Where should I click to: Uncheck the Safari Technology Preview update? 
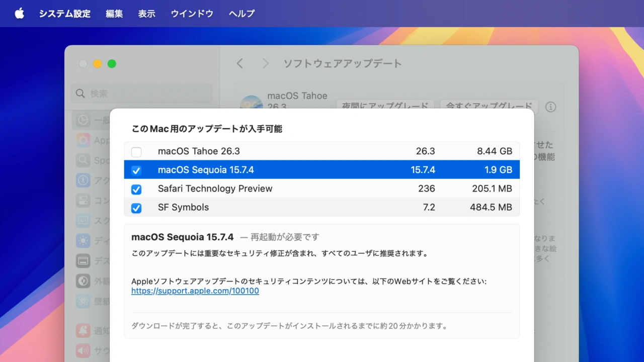point(136,189)
